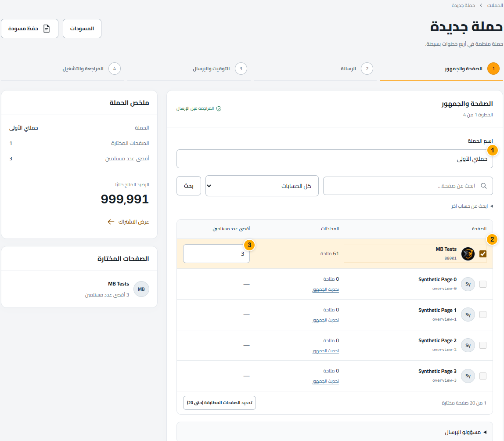This screenshot has width=504, height=441.
Task: Click the Sy avatar of Synthetic Page 3
Action: (468, 376)
